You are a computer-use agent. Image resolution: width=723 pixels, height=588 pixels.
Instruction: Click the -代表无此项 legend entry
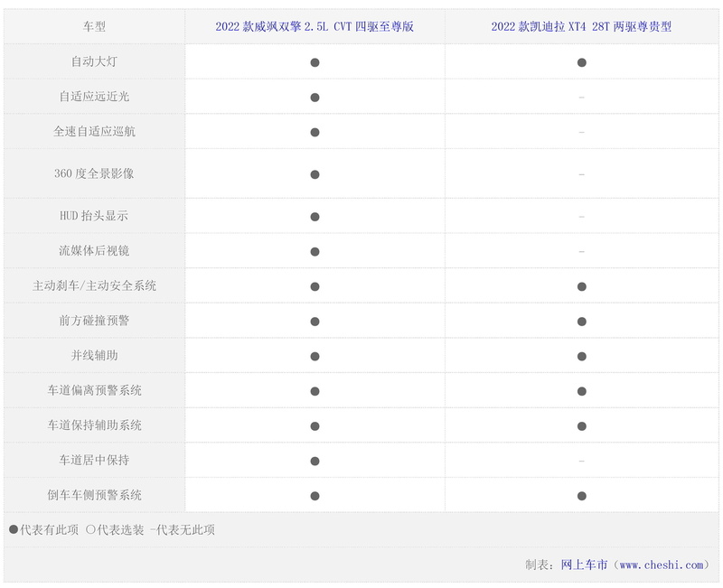[x=183, y=530]
